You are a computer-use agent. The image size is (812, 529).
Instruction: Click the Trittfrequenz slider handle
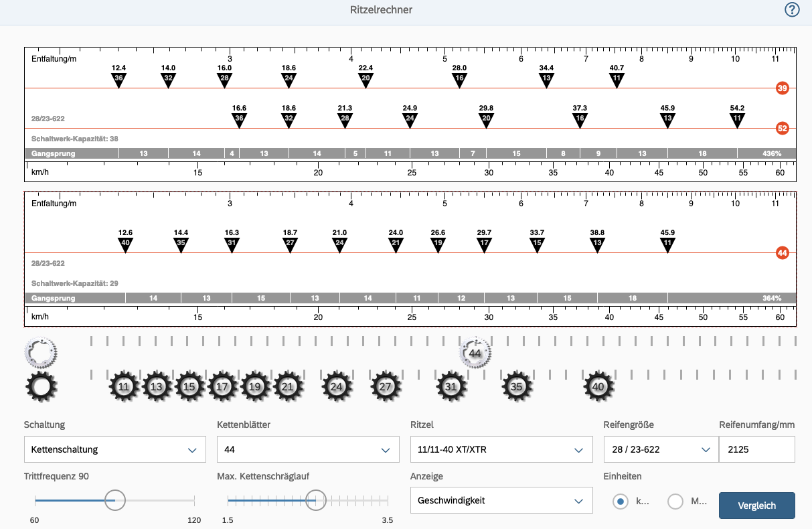pyautogui.click(x=115, y=500)
